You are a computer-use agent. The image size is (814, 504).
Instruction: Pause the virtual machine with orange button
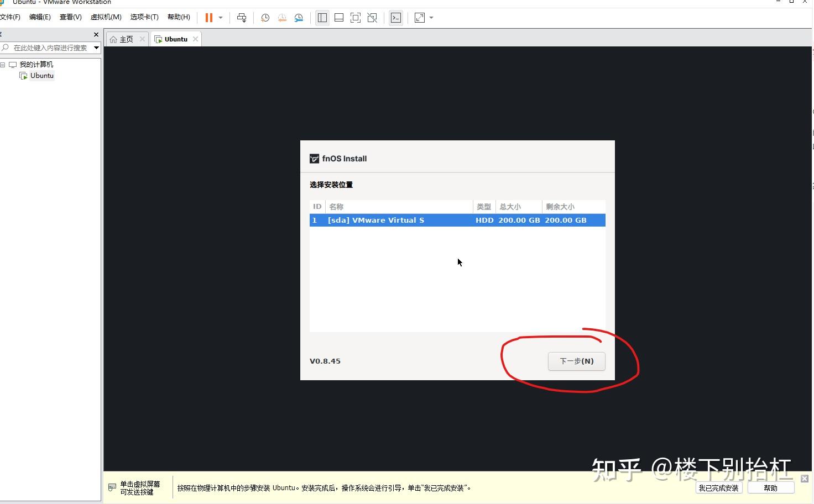click(x=209, y=18)
